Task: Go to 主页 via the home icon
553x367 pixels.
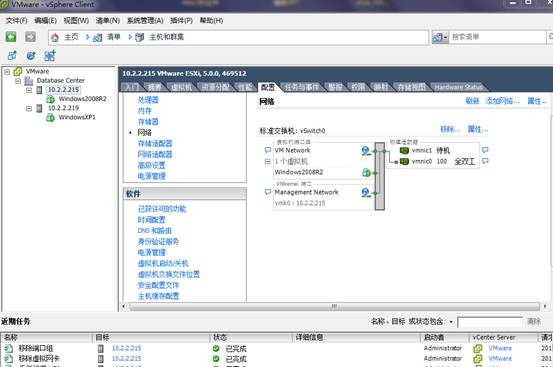Action: coord(55,37)
